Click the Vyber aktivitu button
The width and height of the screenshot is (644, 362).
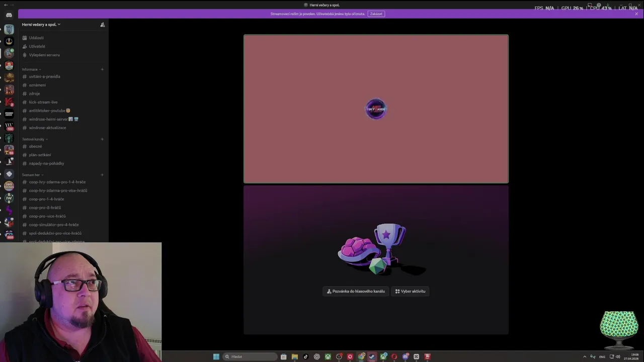[x=410, y=291]
